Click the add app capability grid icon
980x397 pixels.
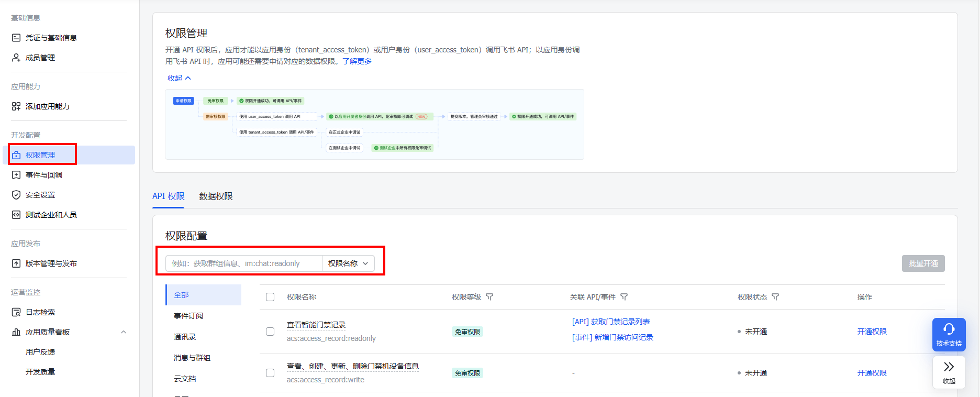(x=16, y=106)
